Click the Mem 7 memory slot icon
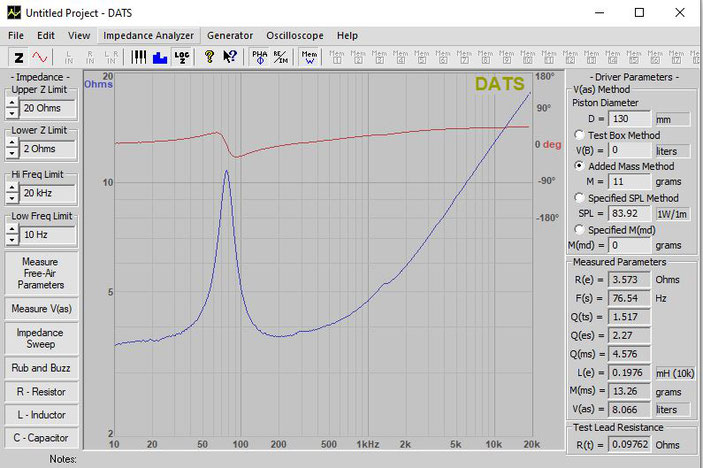Viewport: 703px width, 468px height. pyautogui.click(x=464, y=57)
